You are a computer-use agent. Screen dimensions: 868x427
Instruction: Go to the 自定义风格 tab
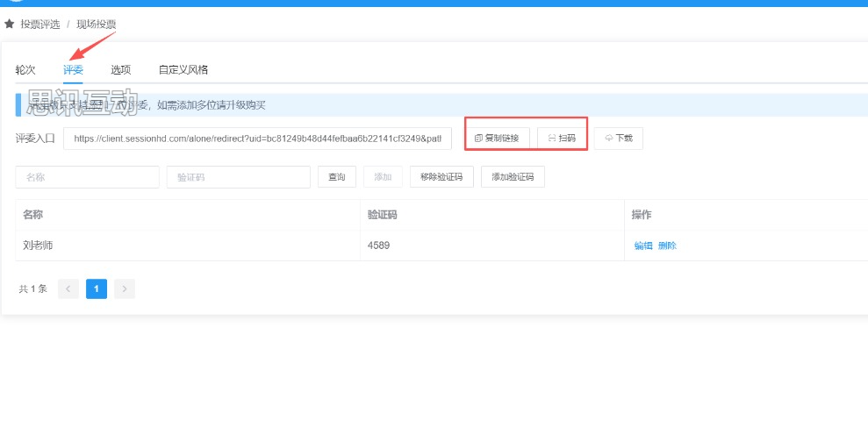click(x=183, y=70)
